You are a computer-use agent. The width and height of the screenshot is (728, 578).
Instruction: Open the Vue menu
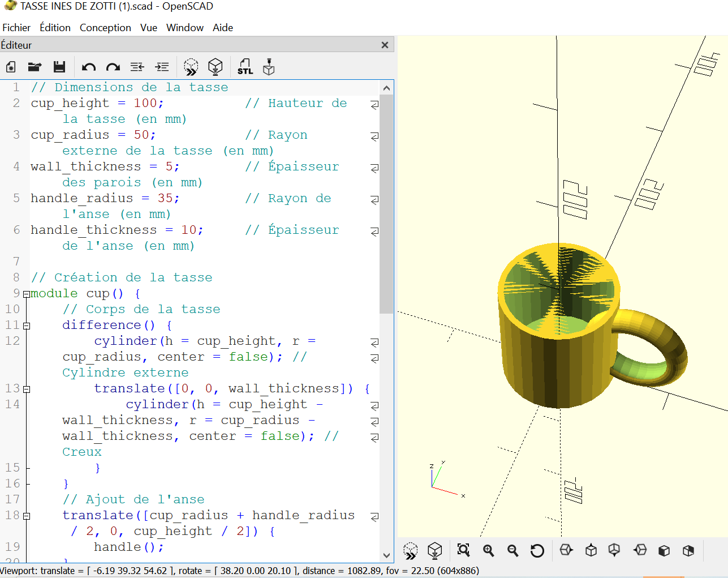149,28
